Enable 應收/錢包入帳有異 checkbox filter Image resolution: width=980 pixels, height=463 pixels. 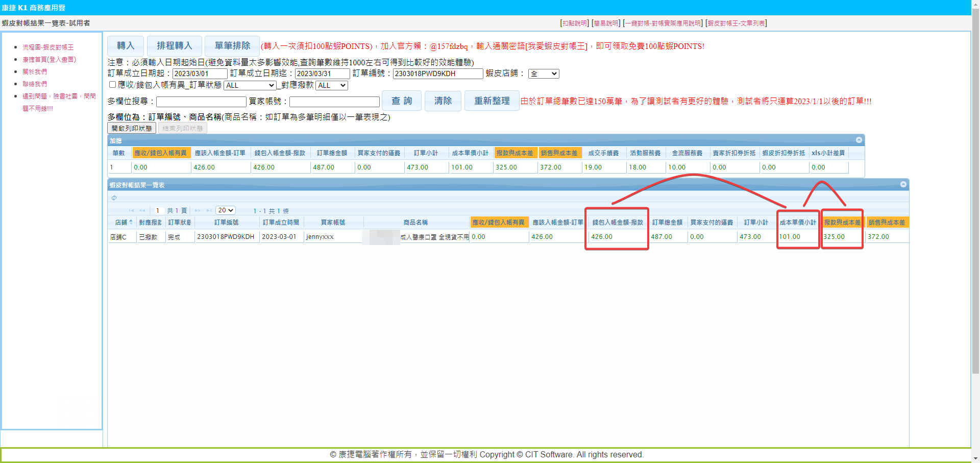pyautogui.click(x=112, y=85)
